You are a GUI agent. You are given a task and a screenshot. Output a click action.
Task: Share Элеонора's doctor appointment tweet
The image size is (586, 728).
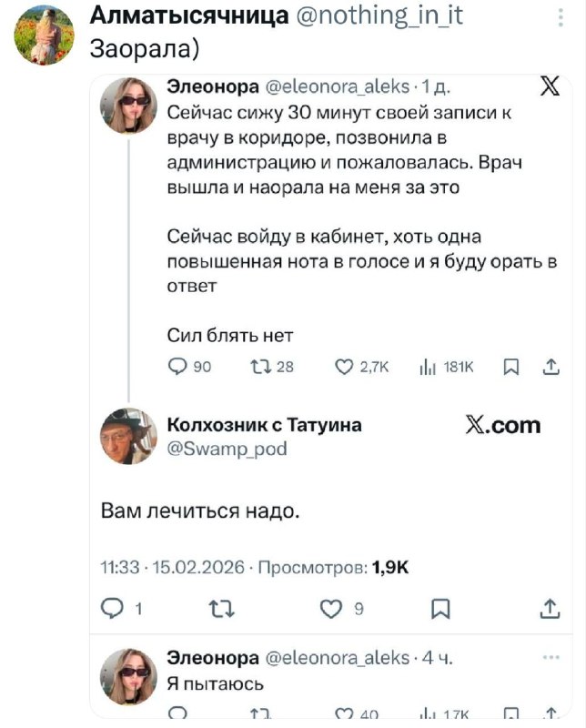pos(551,367)
